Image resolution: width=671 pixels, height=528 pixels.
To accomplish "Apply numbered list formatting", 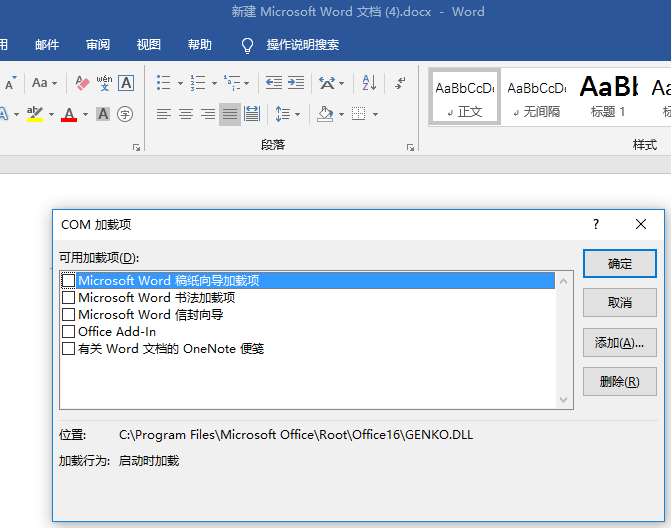I will [x=198, y=83].
